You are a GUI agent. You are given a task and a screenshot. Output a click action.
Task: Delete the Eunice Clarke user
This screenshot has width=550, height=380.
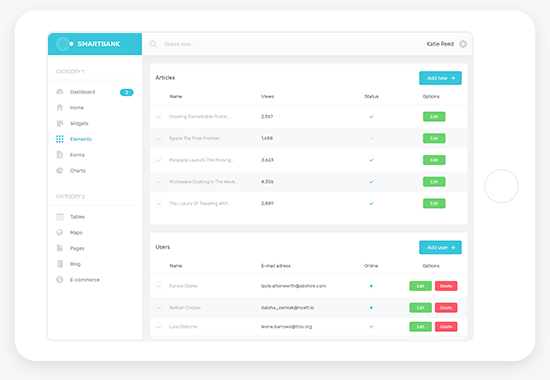(x=446, y=286)
